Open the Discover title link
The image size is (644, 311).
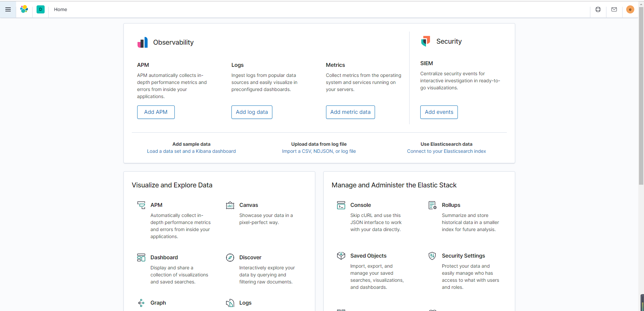[x=251, y=258]
